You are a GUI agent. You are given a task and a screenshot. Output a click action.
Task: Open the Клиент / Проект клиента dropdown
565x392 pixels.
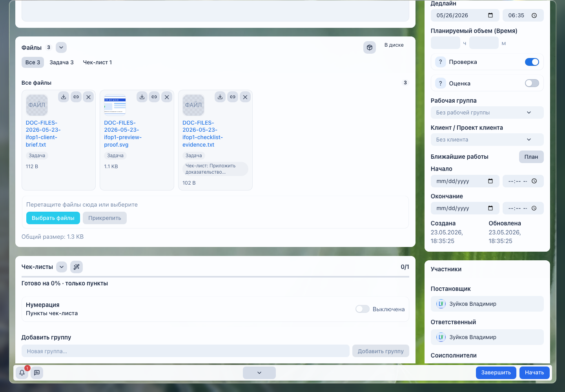click(487, 140)
